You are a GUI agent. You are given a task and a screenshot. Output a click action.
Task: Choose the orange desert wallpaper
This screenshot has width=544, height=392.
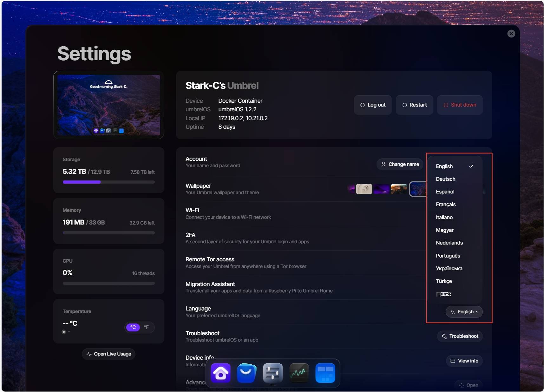(x=399, y=189)
